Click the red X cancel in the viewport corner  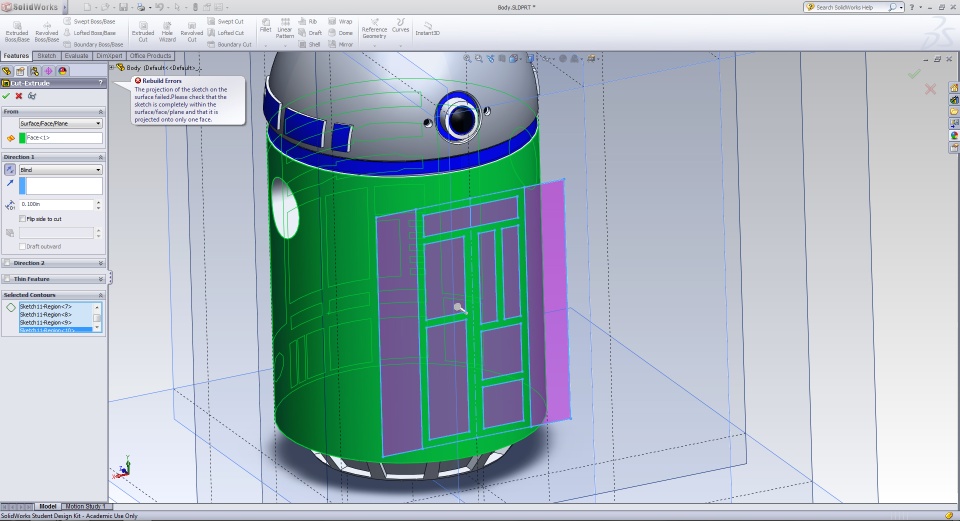[930, 89]
